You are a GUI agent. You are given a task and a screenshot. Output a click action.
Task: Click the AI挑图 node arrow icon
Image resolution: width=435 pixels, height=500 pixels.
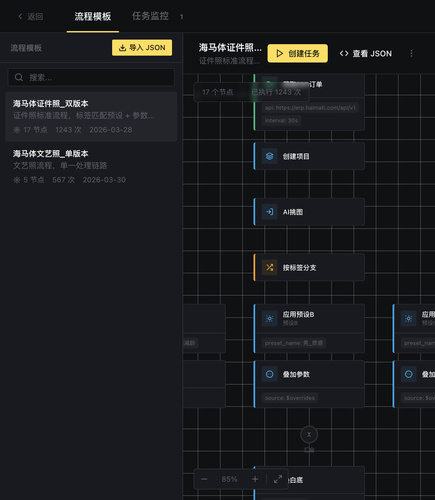[x=269, y=212]
